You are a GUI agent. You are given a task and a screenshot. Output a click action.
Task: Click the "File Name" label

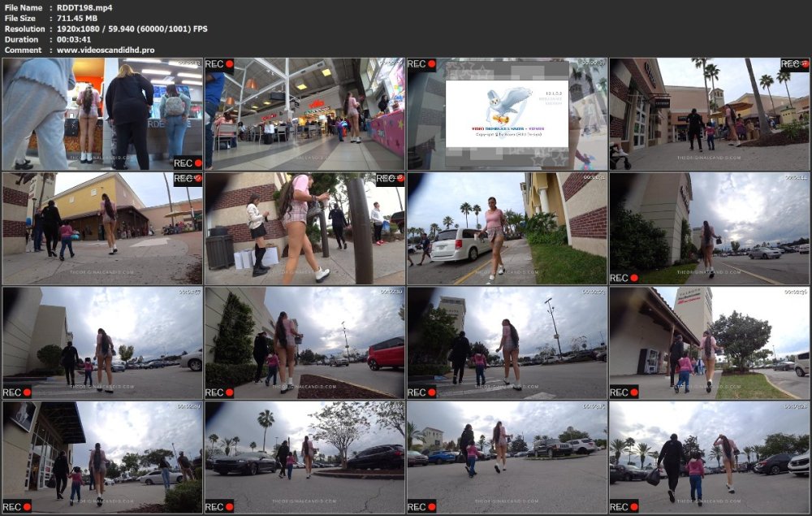coord(22,8)
